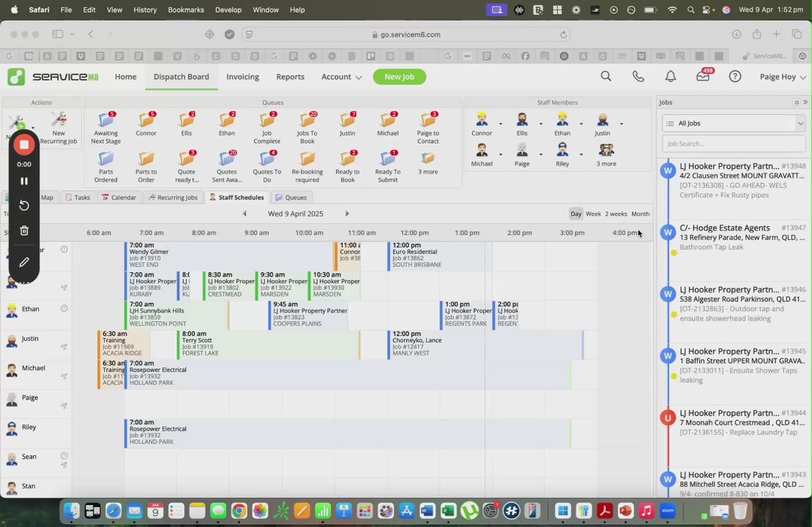This screenshot has height=527, width=812.
Task: Open the Jobs To Book queue
Action: 307,127
